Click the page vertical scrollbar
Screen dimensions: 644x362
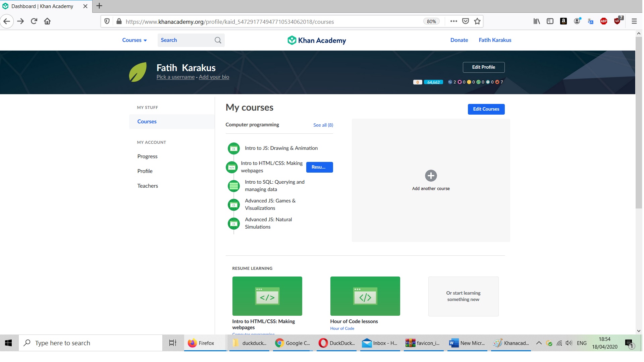pyautogui.click(x=639, y=122)
